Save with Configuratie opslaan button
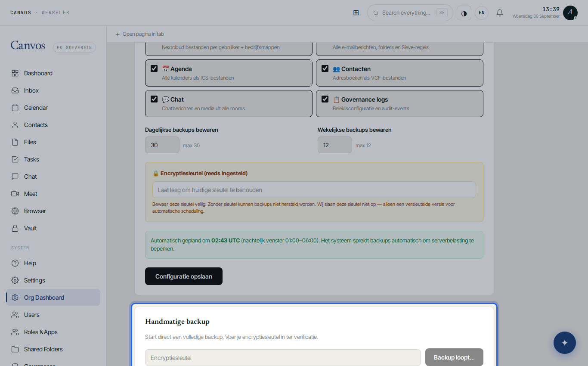 (x=184, y=276)
